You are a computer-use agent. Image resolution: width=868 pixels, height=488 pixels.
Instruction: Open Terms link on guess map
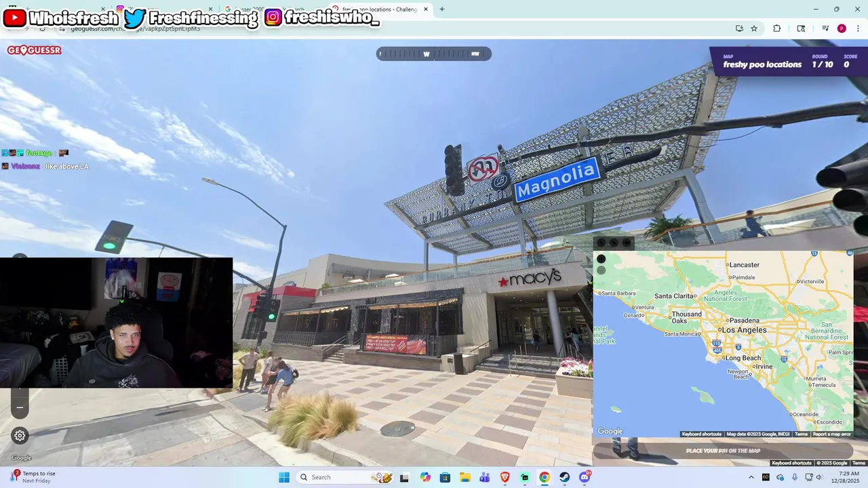801,434
